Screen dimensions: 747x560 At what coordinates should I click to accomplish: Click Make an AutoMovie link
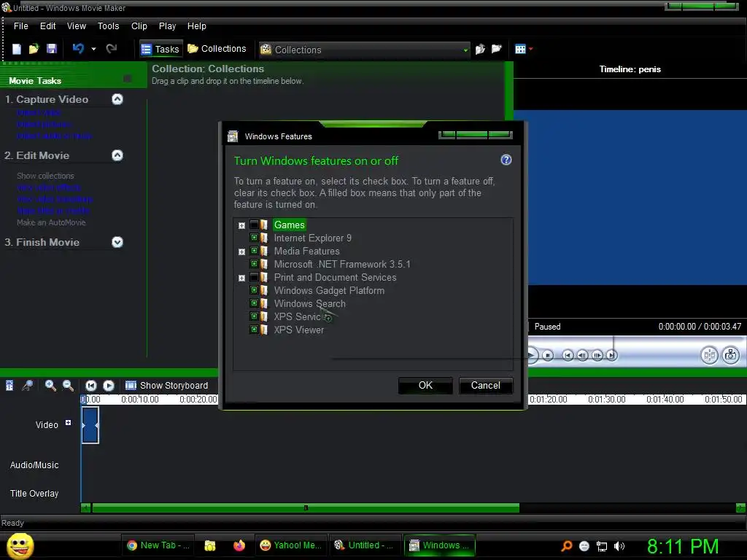pos(51,222)
